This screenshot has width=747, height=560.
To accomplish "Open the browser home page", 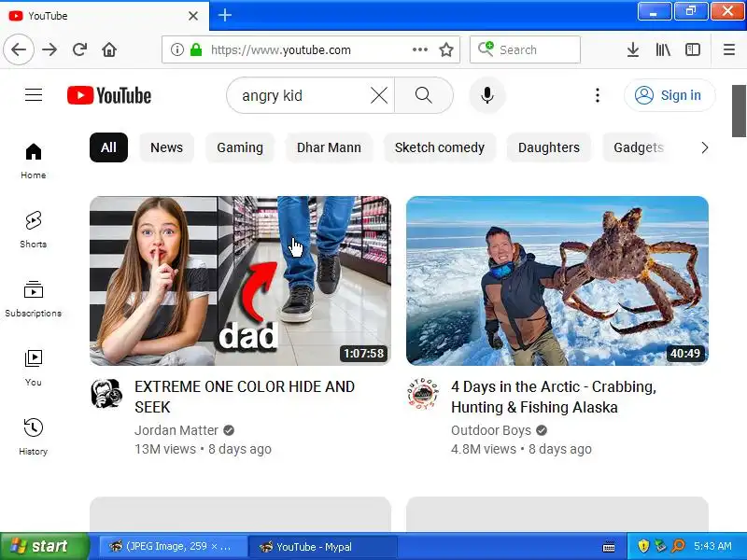I will click(109, 49).
